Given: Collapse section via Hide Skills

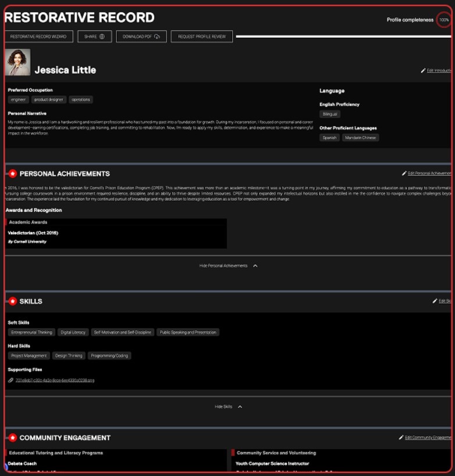Looking at the screenshot, I should tap(223, 407).
